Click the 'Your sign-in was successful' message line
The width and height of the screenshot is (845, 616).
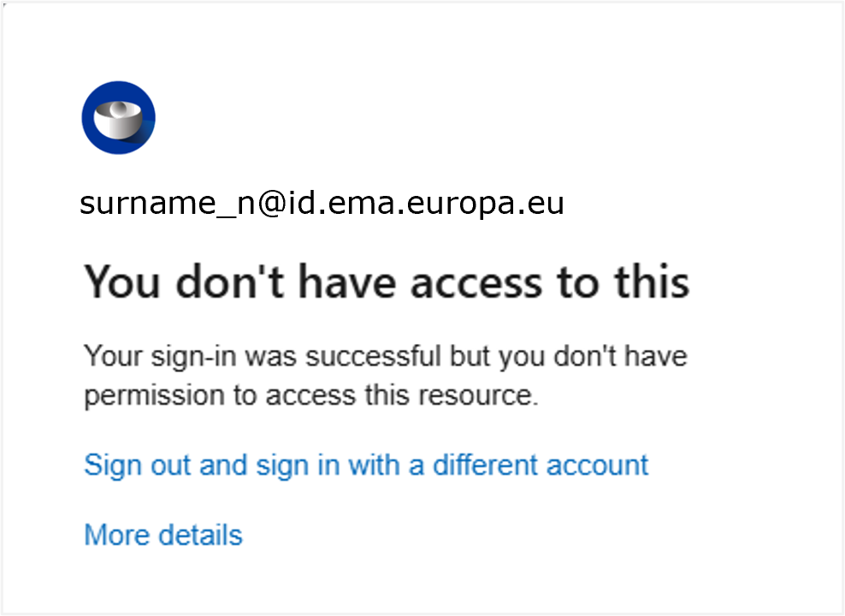click(x=385, y=355)
